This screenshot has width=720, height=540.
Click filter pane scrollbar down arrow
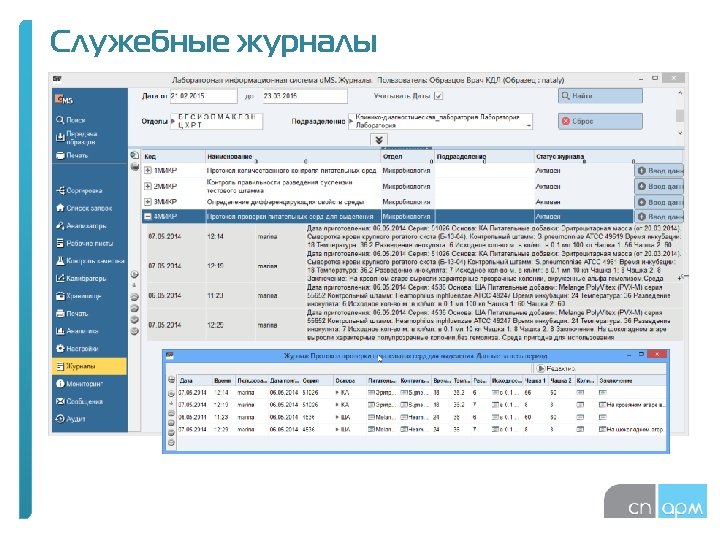pyautogui.click(x=680, y=133)
